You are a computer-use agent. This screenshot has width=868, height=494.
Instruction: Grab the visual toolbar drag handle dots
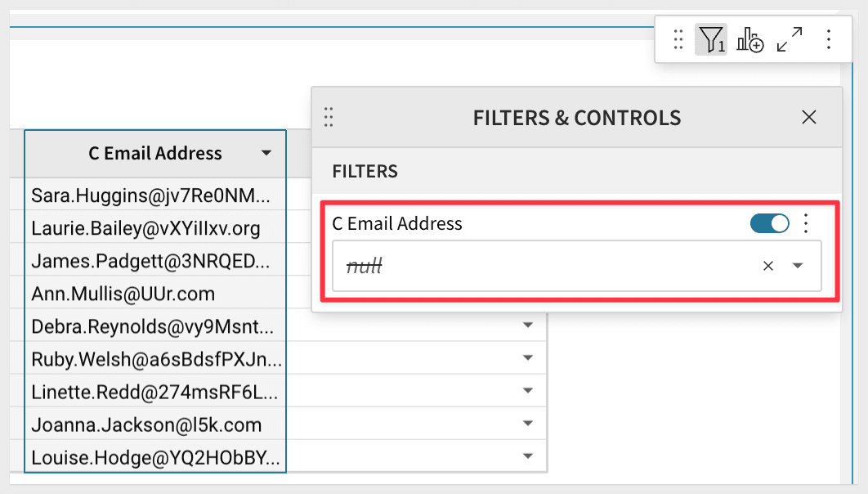click(x=677, y=38)
